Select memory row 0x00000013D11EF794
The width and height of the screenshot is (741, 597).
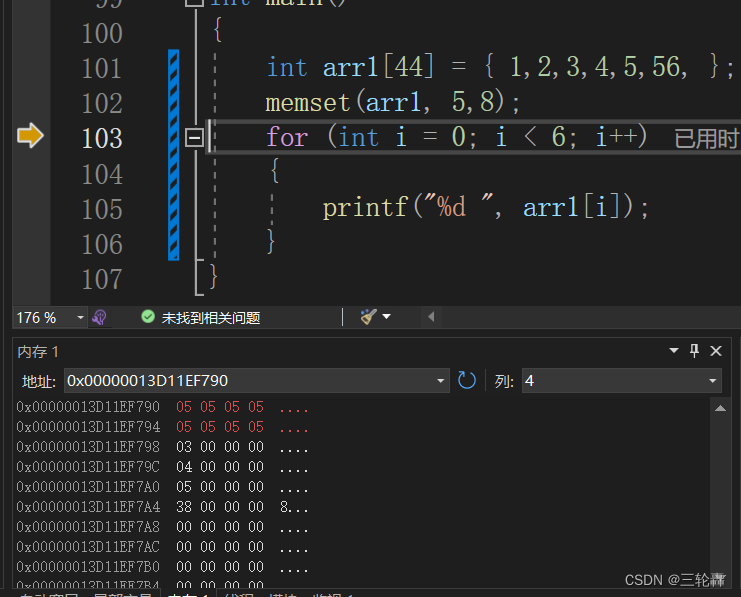[x=163, y=427]
